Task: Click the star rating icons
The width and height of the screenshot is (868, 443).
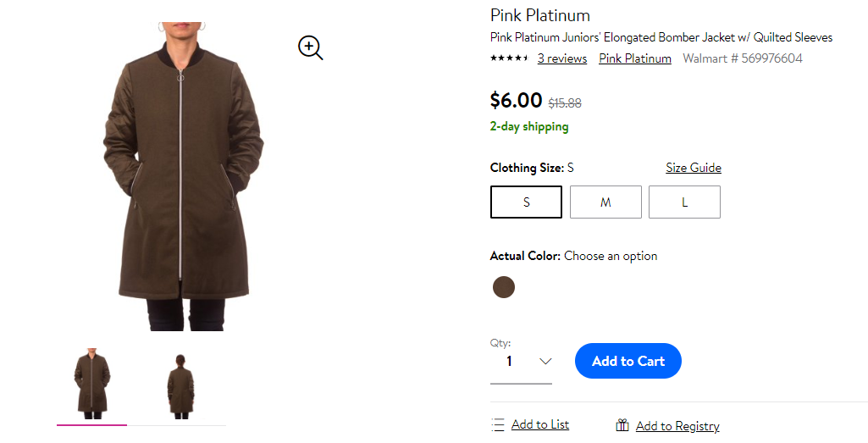Action: click(509, 58)
